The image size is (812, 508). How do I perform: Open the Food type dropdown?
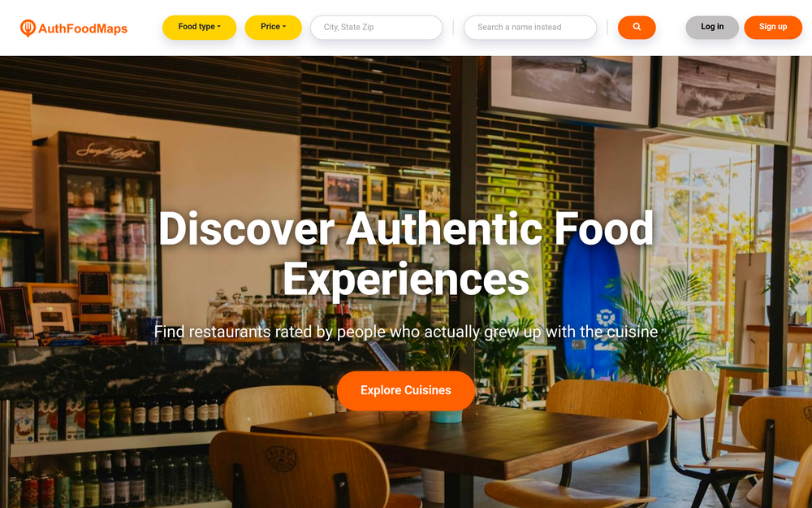pos(200,28)
